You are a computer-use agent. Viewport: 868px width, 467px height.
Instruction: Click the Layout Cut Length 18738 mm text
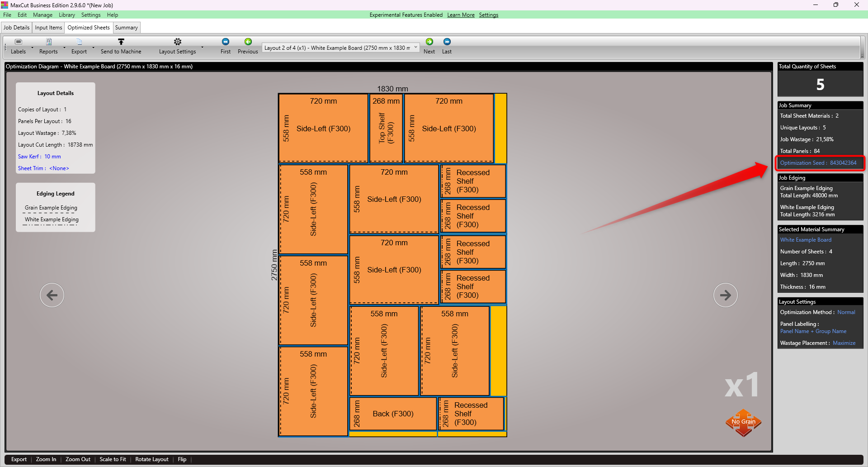pos(55,145)
